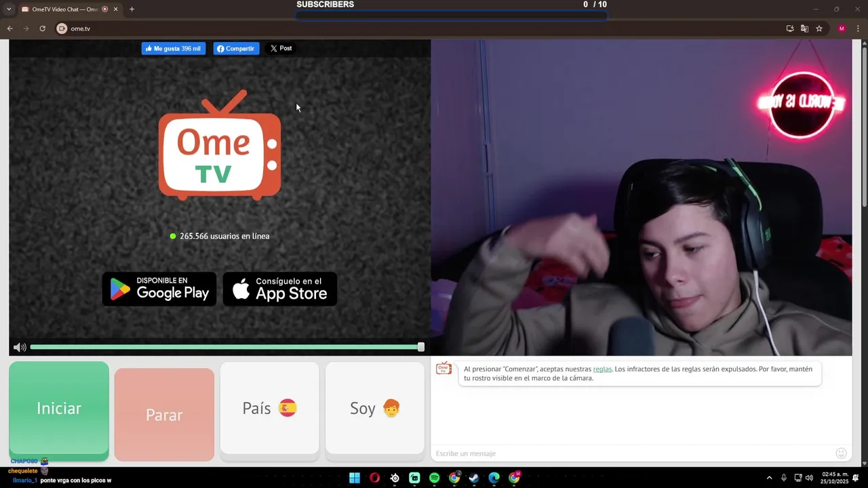Go back to previous page

tap(9, 28)
